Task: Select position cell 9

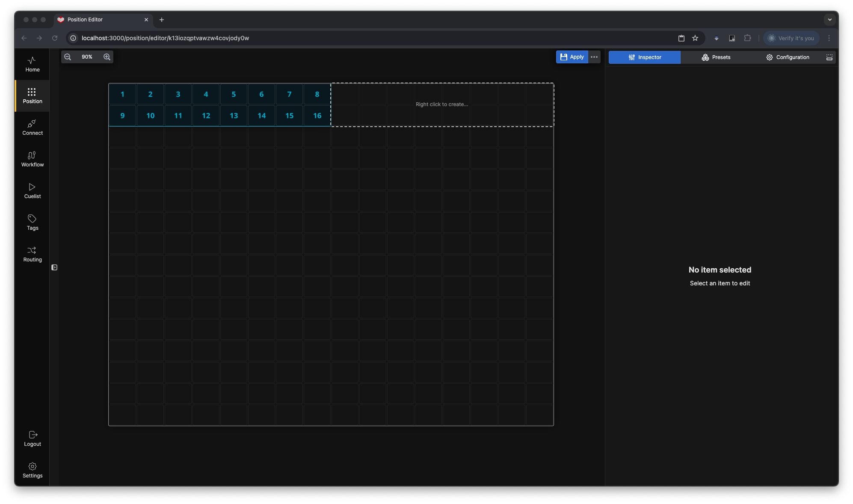Action: (x=122, y=116)
